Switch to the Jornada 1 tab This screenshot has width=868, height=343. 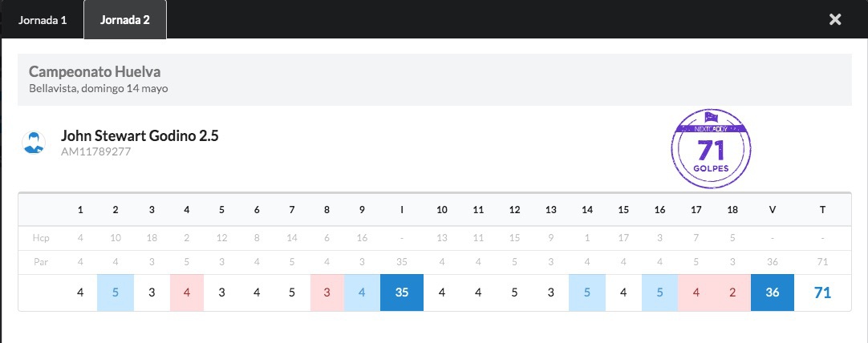click(x=43, y=20)
